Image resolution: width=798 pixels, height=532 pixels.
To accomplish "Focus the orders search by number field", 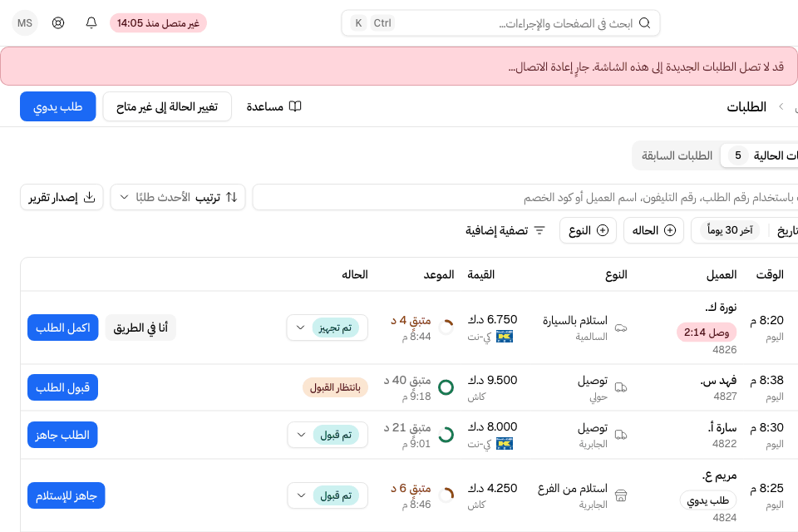I will coord(525,197).
